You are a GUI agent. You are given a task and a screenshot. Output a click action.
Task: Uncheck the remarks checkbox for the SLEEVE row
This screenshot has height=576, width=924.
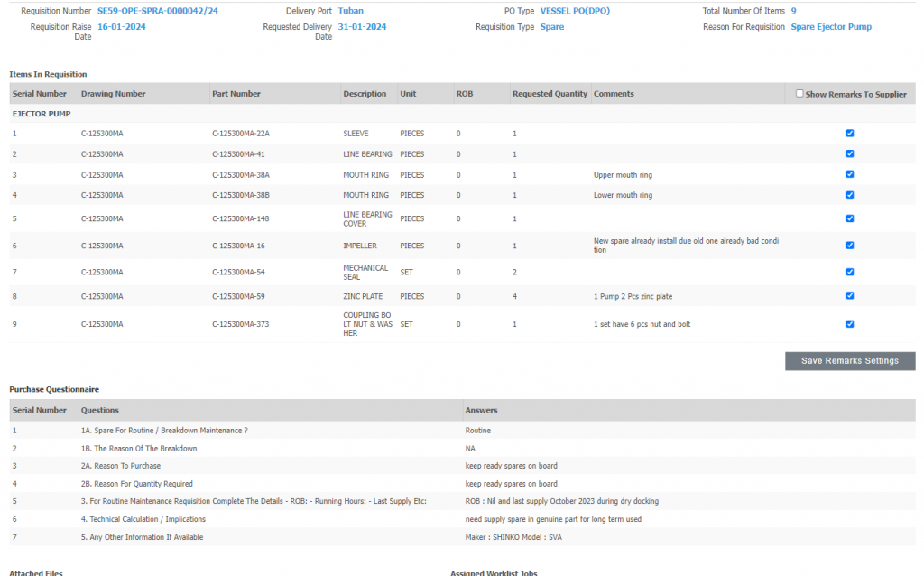coord(850,134)
